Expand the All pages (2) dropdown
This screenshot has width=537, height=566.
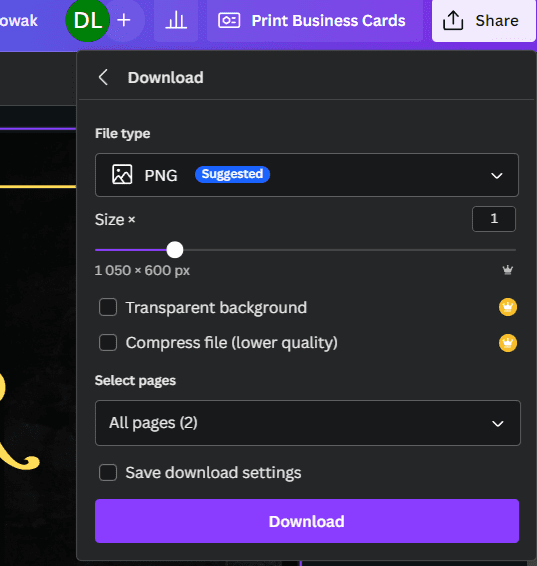[307, 423]
